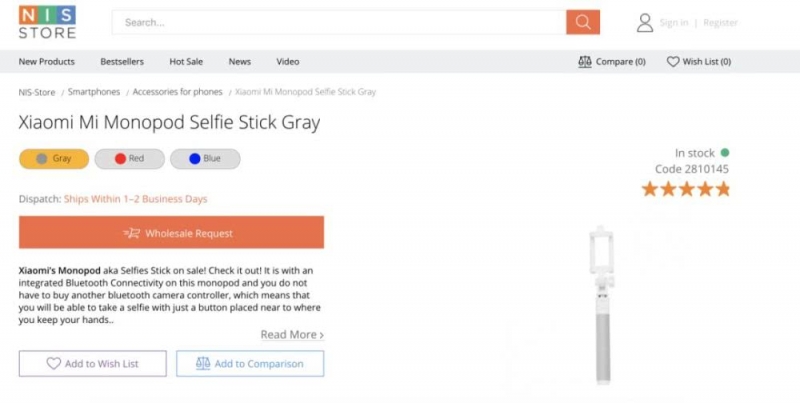Open the Hot Sale menu item
The image size is (800, 403).
186,61
